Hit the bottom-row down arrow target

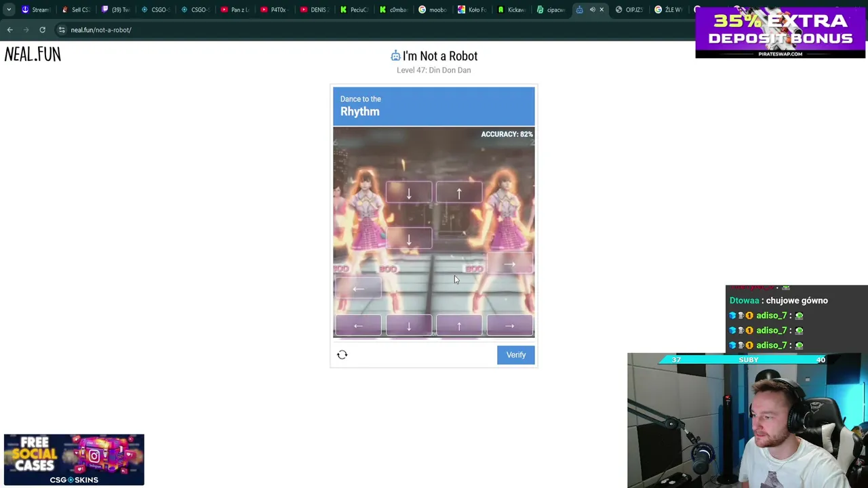[x=409, y=326]
